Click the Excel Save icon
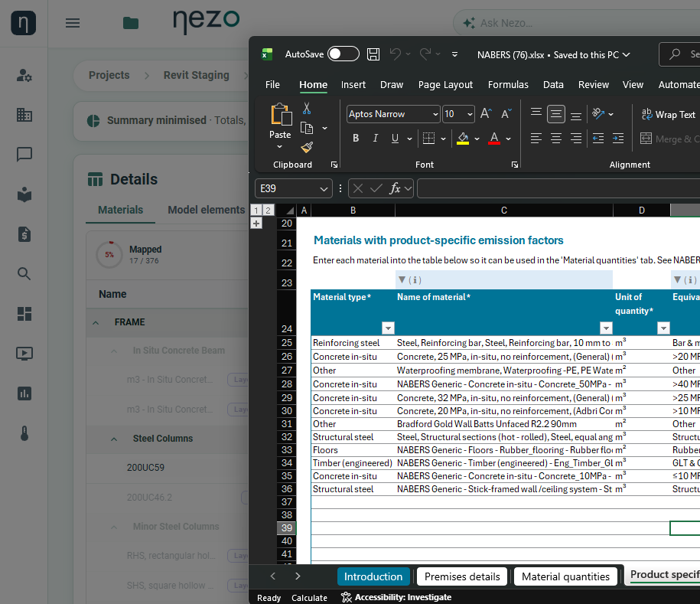The width and height of the screenshot is (700, 604). click(373, 54)
